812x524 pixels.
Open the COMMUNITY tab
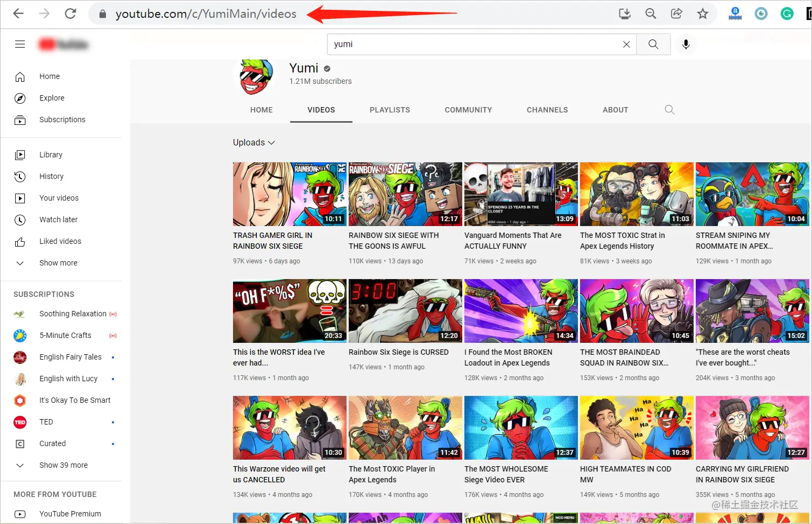(x=468, y=110)
